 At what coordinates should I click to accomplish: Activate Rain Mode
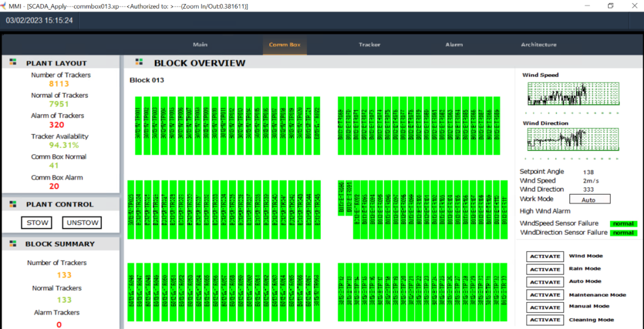545,269
